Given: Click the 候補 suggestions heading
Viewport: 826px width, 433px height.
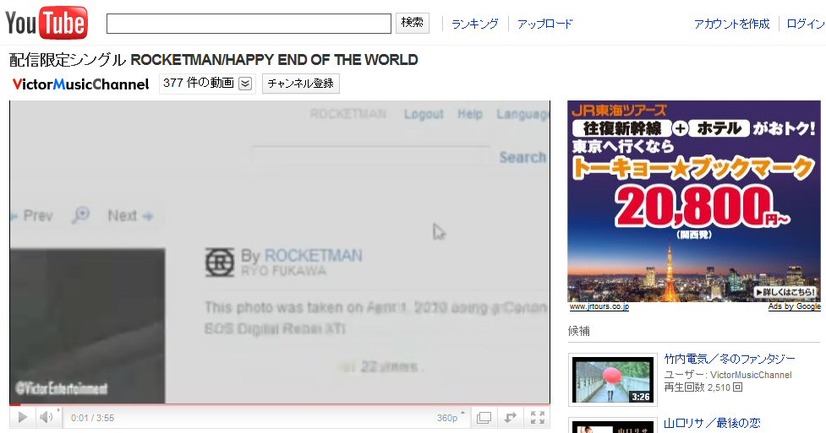Looking at the screenshot, I should [578, 331].
